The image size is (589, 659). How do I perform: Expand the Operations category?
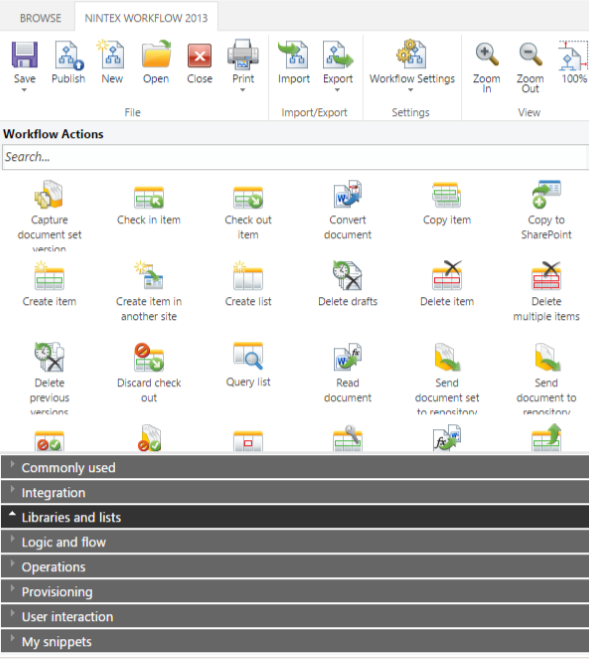[x=295, y=567]
